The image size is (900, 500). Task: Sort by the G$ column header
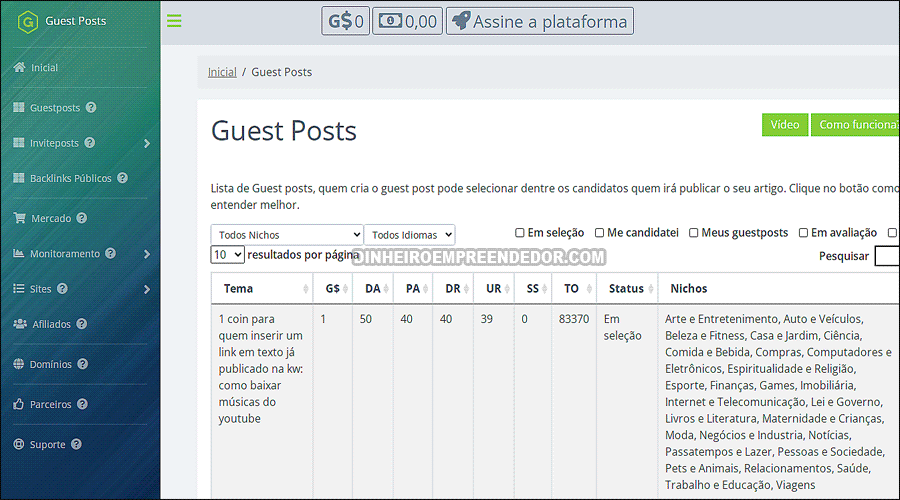coord(333,288)
